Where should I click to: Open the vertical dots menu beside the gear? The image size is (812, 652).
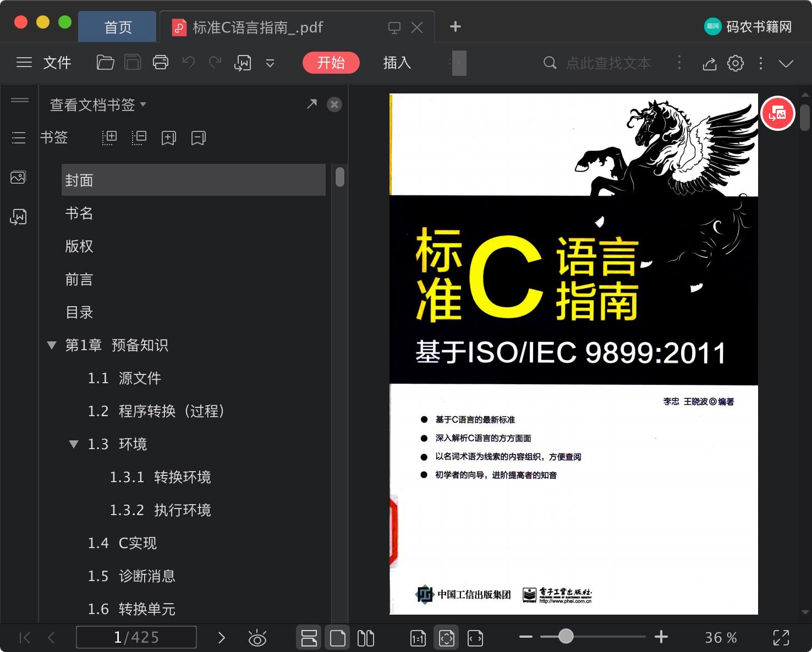[x=761, y=63]
